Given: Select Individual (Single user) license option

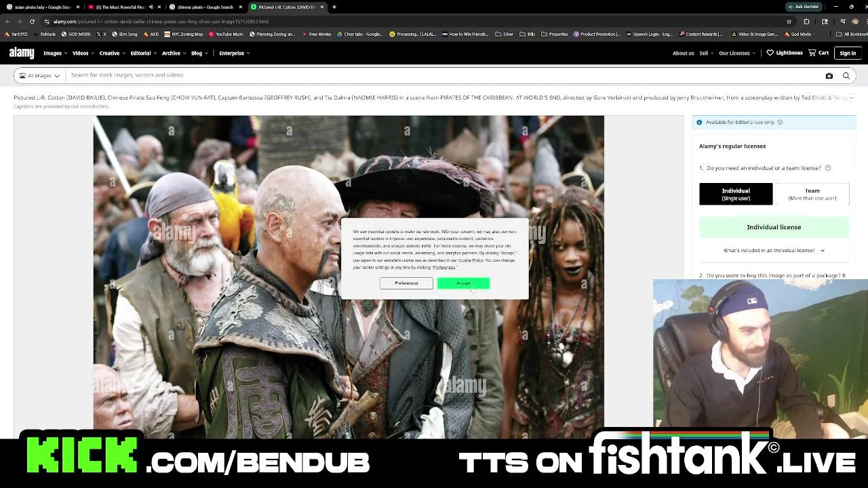Looking at the screenshot, I should pos(736,194).
